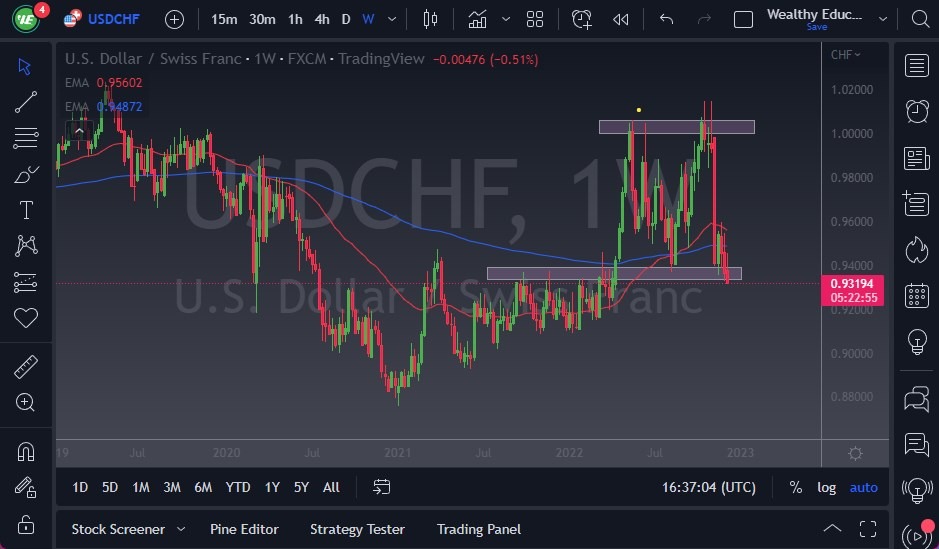Open indicator templates grid
939x549 pixels.
pos(535,19)
